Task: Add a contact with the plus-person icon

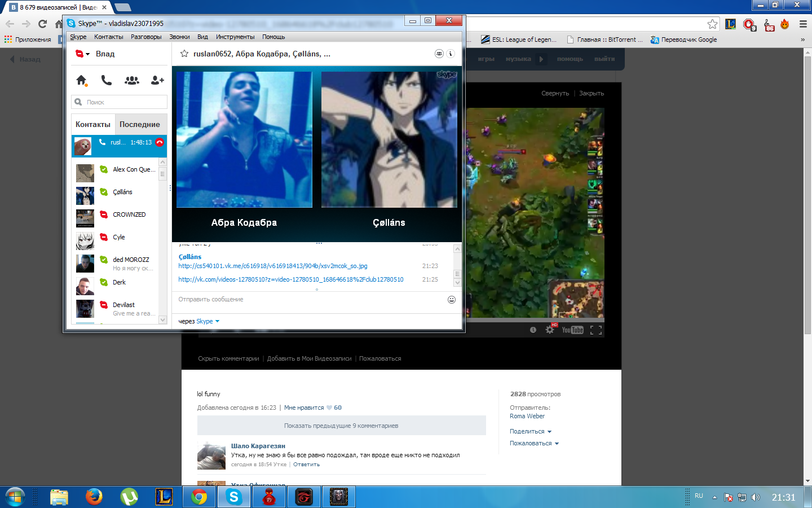Action: [157, 80]
